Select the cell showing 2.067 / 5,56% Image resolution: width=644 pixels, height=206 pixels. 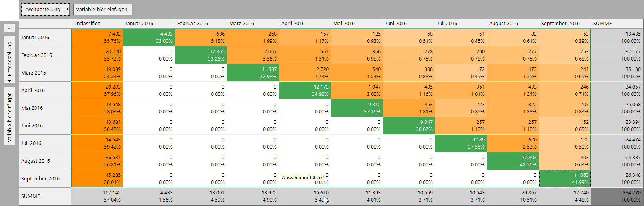tap(253, 55)
